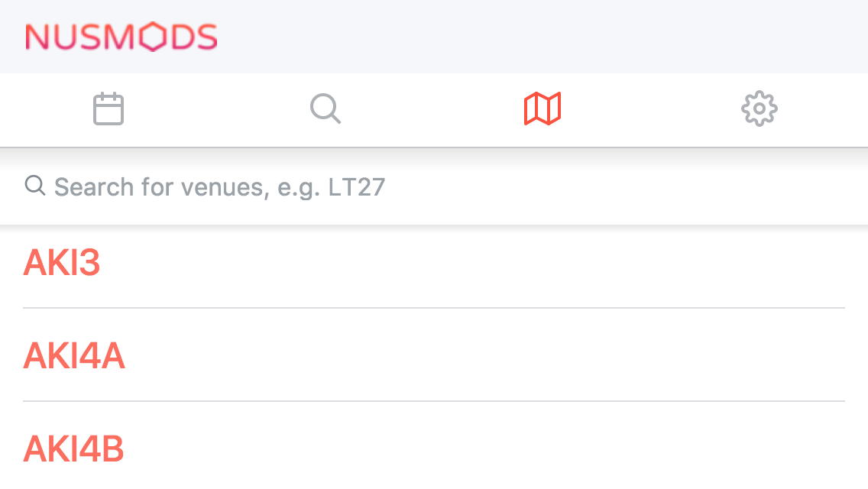Open the Modules search via magnifier icon
The image size is (868, 489).
325,108
